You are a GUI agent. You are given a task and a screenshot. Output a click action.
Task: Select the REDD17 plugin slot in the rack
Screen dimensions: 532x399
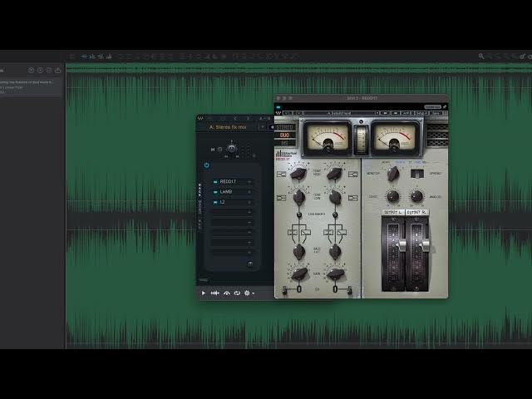point(233,182)
